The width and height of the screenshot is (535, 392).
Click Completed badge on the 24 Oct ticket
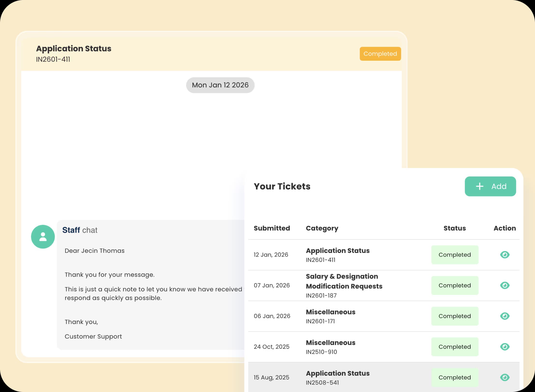click(x=455, y=347)
